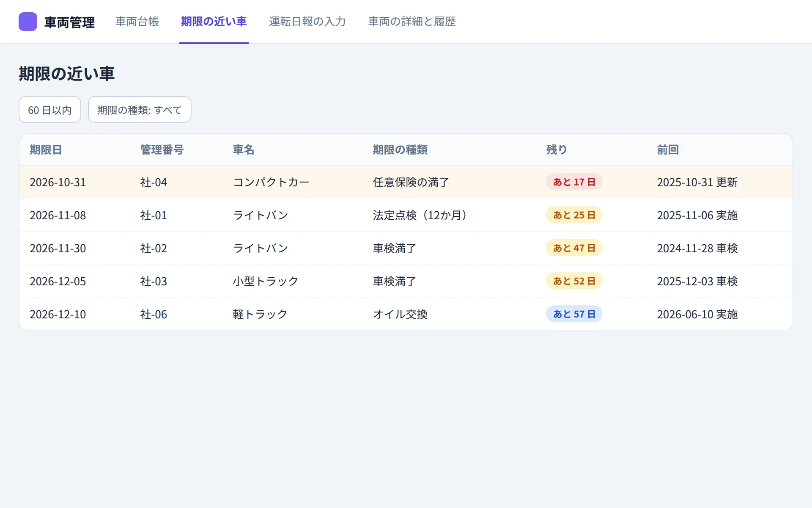Select the 2026-12-10 date cell
The height and width of the screenshot is (508, 812).
tap(58, 314)
